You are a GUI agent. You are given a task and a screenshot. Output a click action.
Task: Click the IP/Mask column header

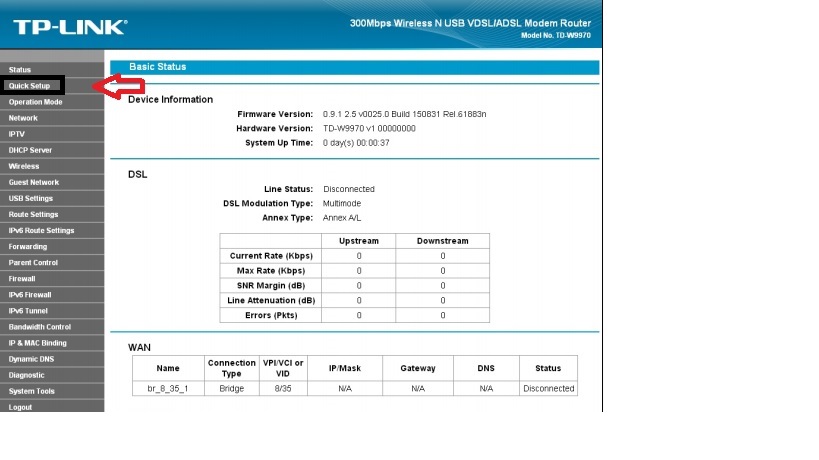345,368
